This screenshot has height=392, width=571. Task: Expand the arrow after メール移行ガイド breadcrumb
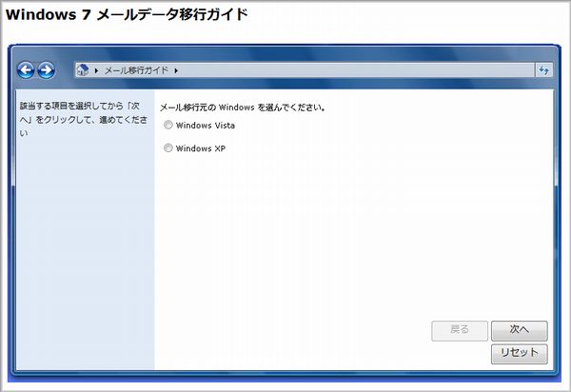pos(176,70)
